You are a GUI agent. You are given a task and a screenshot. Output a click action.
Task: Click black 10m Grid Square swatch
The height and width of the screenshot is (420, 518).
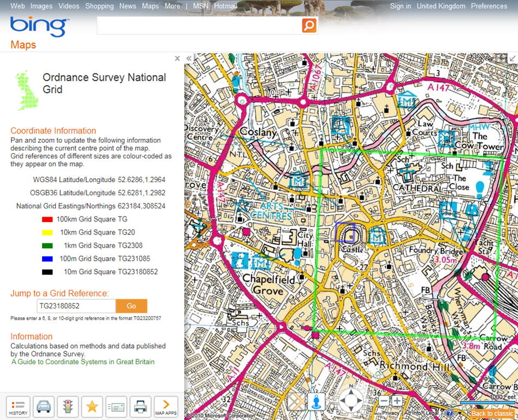pos(47,272)
